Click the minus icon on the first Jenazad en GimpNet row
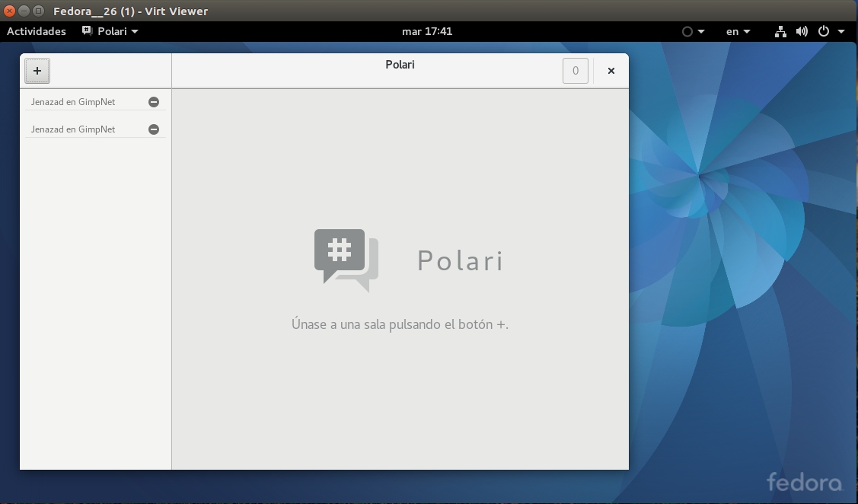Viewport: 858px width, 504px height. [x=154, y=102]
